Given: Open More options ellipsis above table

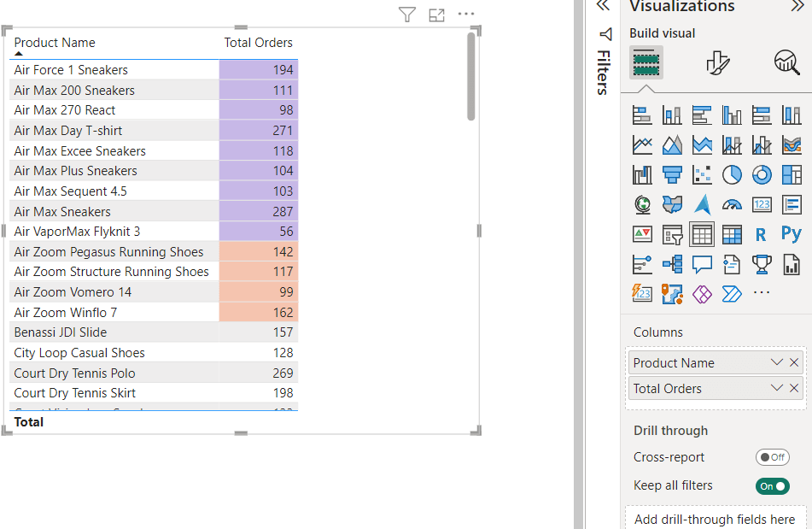Looking at the screenshot, I should pyautogui.click(x=466, y=14).
